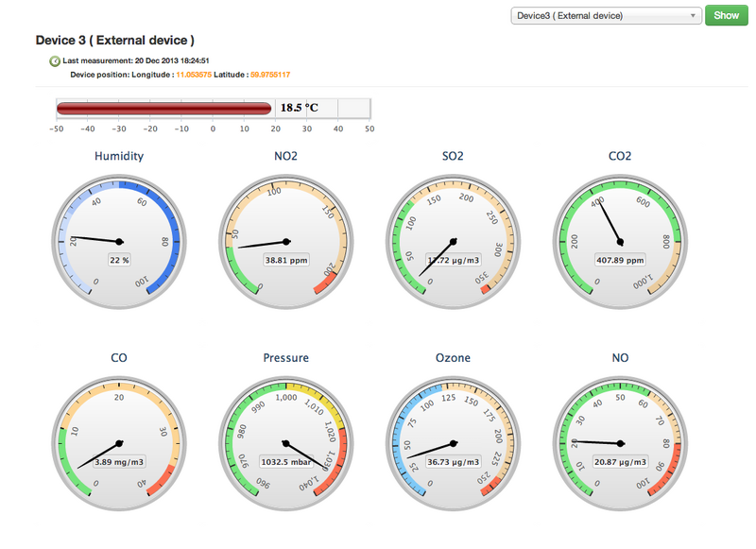Click the SO2 µg/m3 value box
This screenshot has width=756, height=549.
pyautogui.click(x=454, y=260)
